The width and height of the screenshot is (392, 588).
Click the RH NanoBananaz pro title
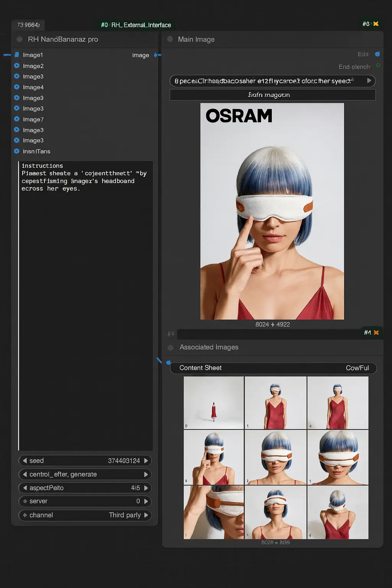63,39
